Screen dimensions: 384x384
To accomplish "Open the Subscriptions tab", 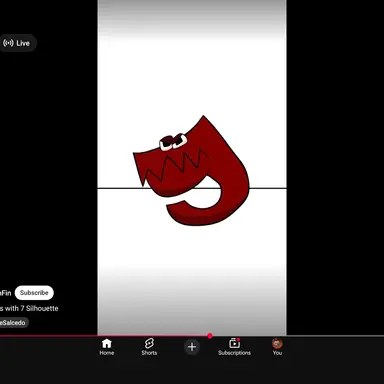I will point(234,347).
